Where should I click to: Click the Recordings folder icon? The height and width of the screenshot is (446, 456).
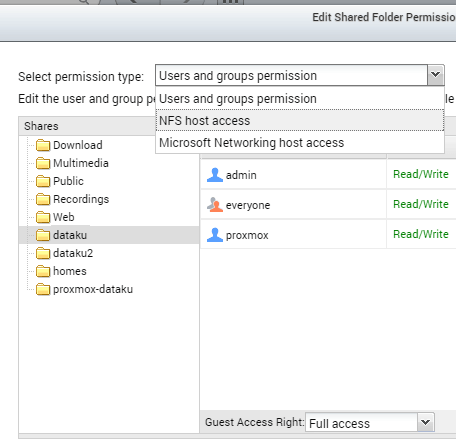(x=43, y=199)
